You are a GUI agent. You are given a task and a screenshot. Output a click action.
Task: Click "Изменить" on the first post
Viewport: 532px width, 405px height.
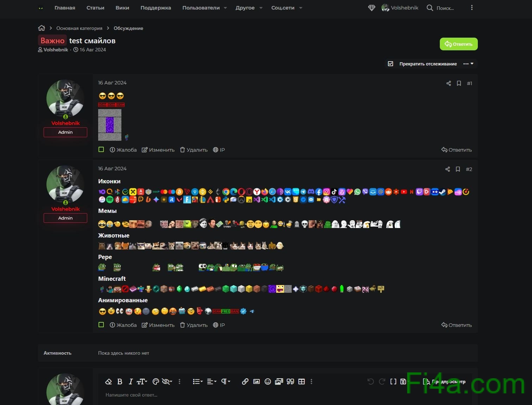(x=158, y=150)
